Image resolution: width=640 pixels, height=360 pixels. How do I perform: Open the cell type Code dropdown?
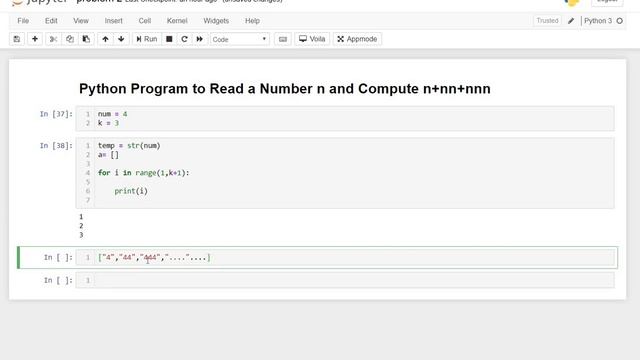click(x=240, y=40)
